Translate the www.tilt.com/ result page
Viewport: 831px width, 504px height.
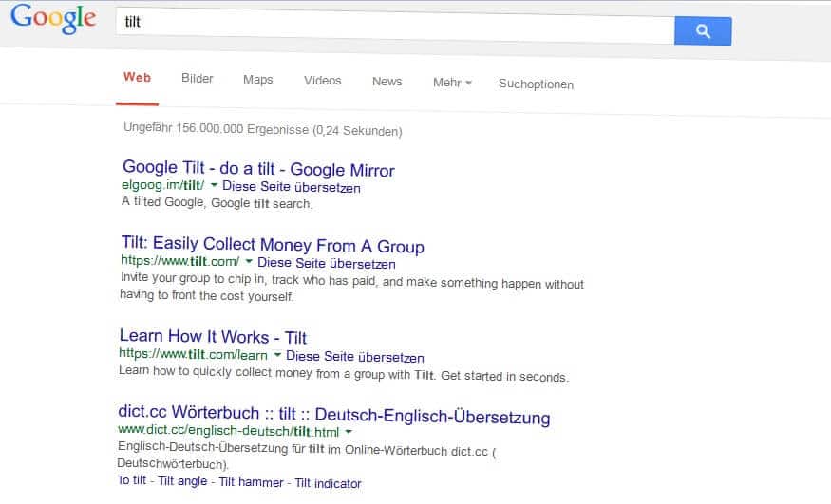[327, 263]
